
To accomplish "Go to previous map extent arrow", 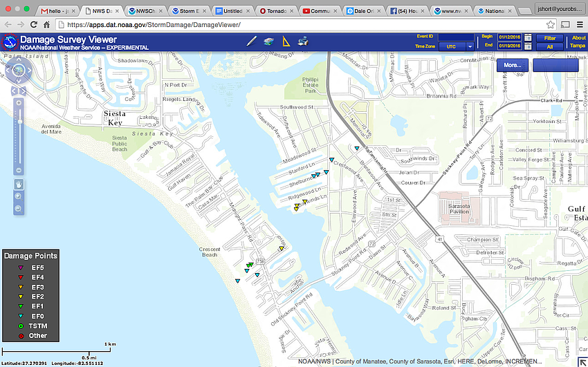I will tap(15, 91).
